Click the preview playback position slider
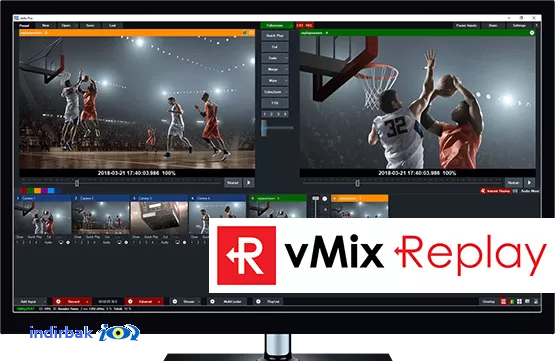This screenshot has width=555, height=361. (x=77, y=183)
